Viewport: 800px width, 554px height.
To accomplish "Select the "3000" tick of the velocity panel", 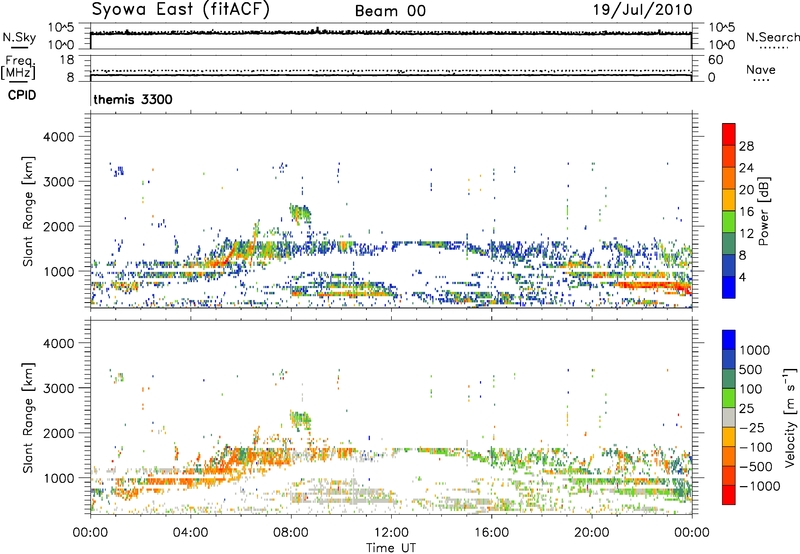I will click(x=59, y=388).
